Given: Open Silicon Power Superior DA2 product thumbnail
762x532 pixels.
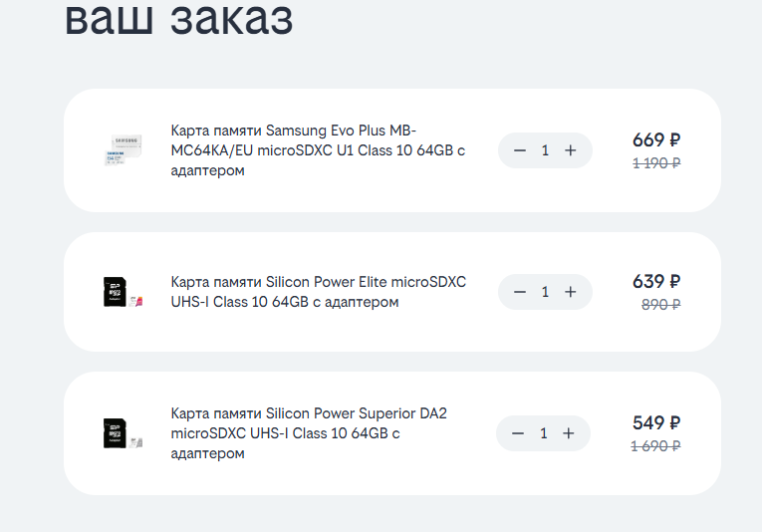Looking at the screenshot, I should (x=120, y=433).
